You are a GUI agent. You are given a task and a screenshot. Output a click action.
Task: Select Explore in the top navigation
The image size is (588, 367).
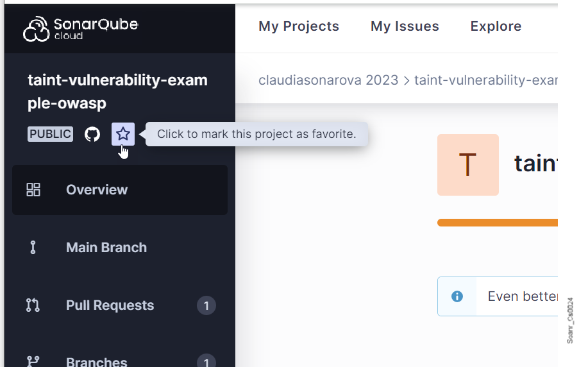coord(496,26)
